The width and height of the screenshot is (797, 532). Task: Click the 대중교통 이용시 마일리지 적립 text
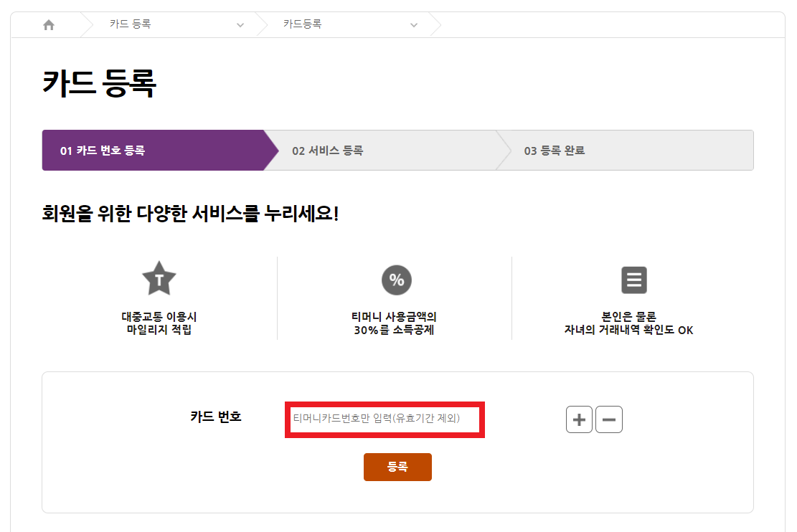click(x=159, y=323)
